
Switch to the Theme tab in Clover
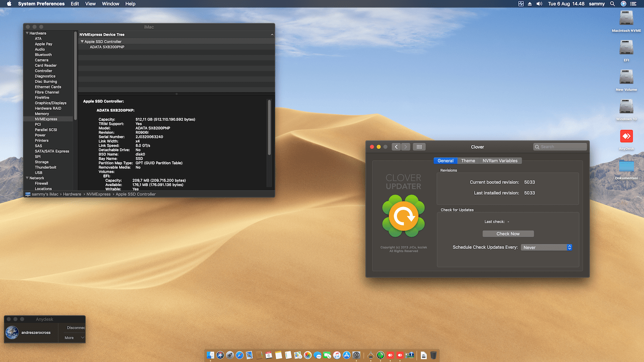[468, 161]
